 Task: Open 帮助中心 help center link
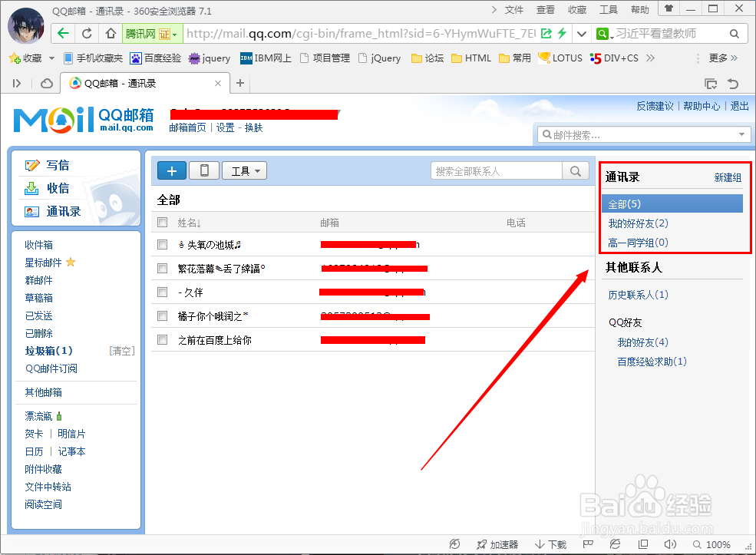[702, 106]
